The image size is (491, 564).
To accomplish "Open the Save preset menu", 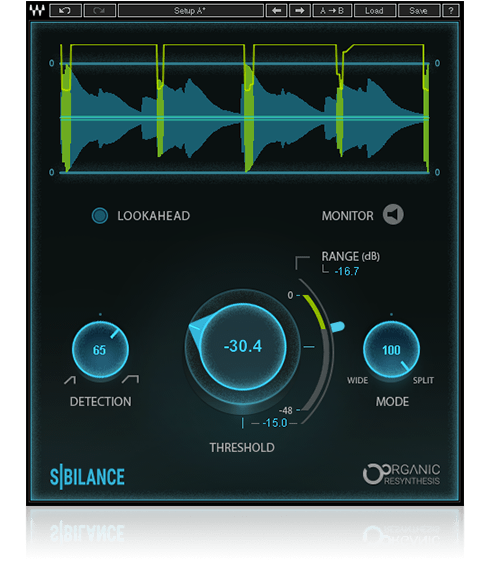I will coord(419,10).
